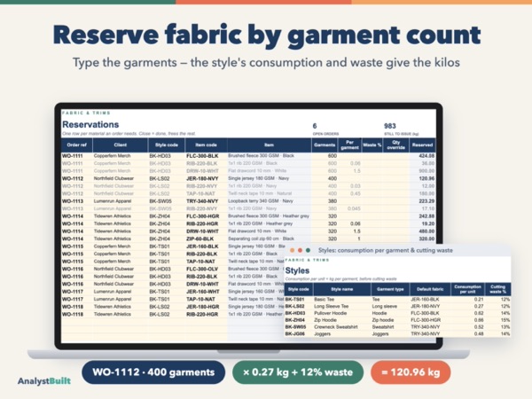
Task: Click the 'Reservations' sheet title
Action: [x=90, y=124]
